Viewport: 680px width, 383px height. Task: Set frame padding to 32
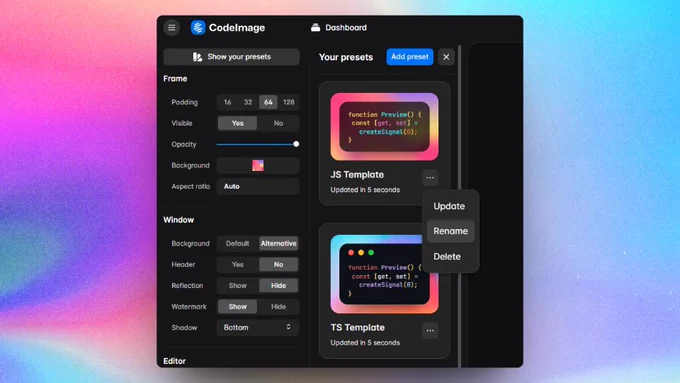(248, 102)
